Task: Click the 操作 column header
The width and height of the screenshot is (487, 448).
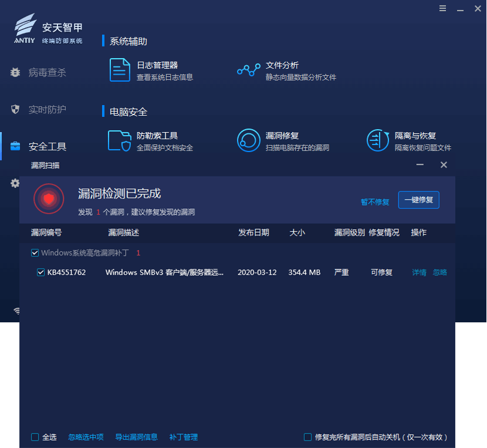Action: click(419, 233)
